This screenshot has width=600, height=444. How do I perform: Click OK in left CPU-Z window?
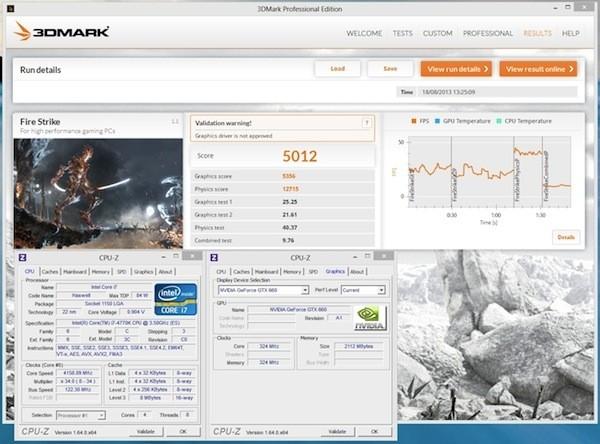(183, 431)
